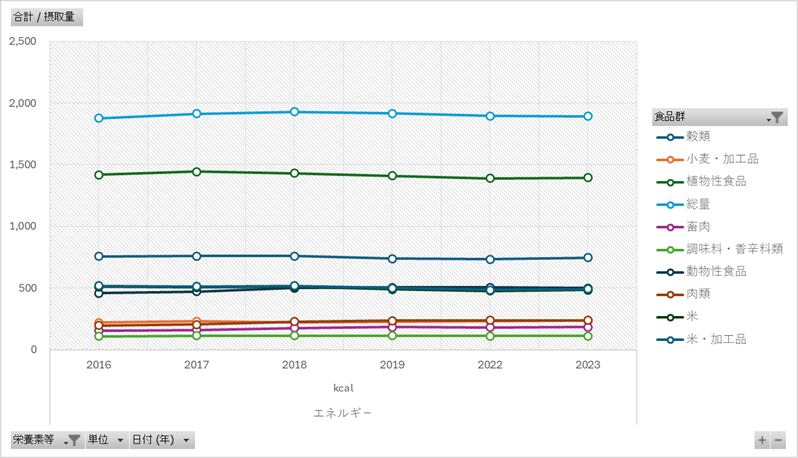Click the 米・加工品 legend entry
The image size is (798, 458).
(716, 339)
